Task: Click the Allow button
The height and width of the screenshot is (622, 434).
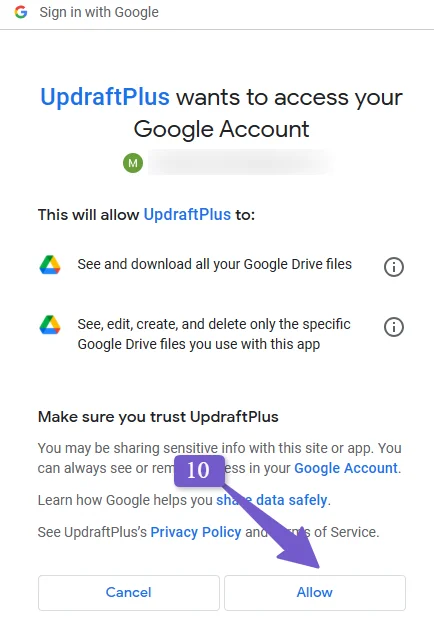Action: coord(315,593)
